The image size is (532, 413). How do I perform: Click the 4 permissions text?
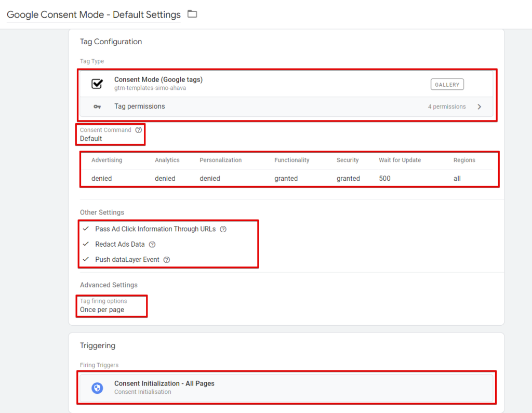[446, 106]
